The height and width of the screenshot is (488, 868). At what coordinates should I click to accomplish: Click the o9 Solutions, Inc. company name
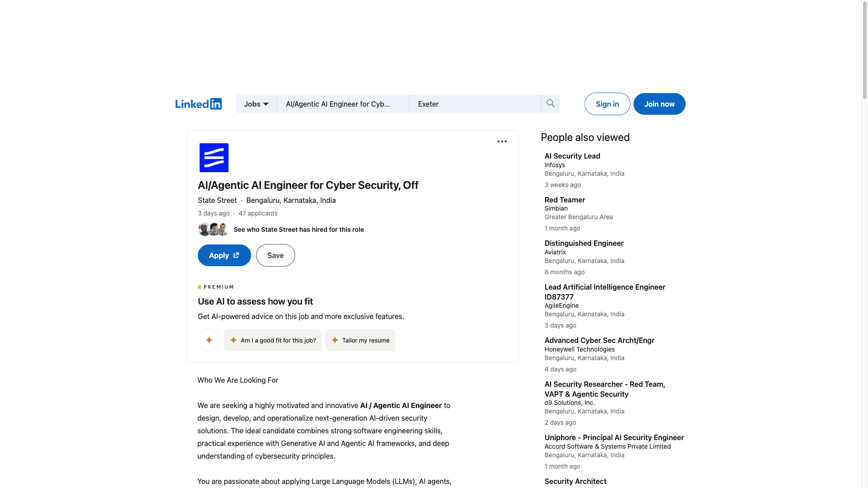[570, 403]
